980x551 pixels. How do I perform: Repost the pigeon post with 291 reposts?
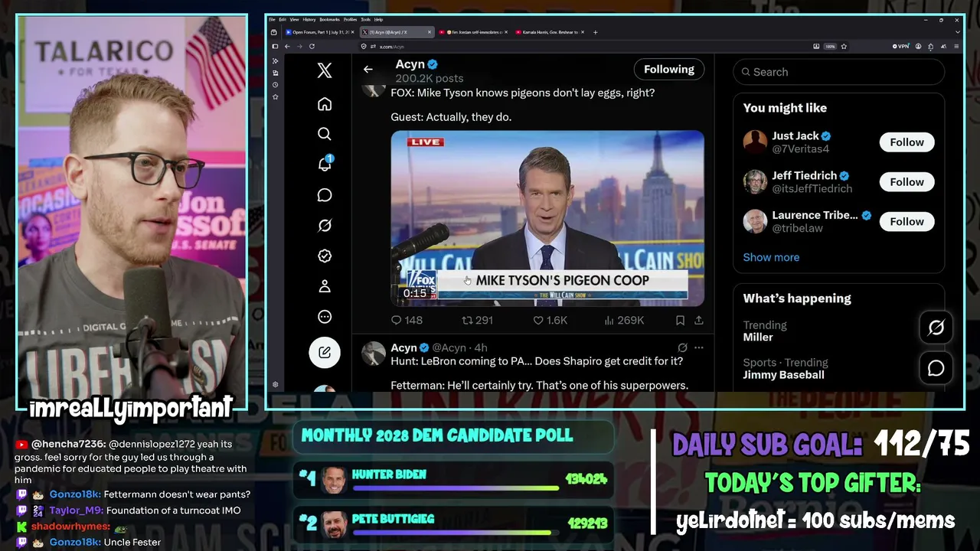pos(477,320)
